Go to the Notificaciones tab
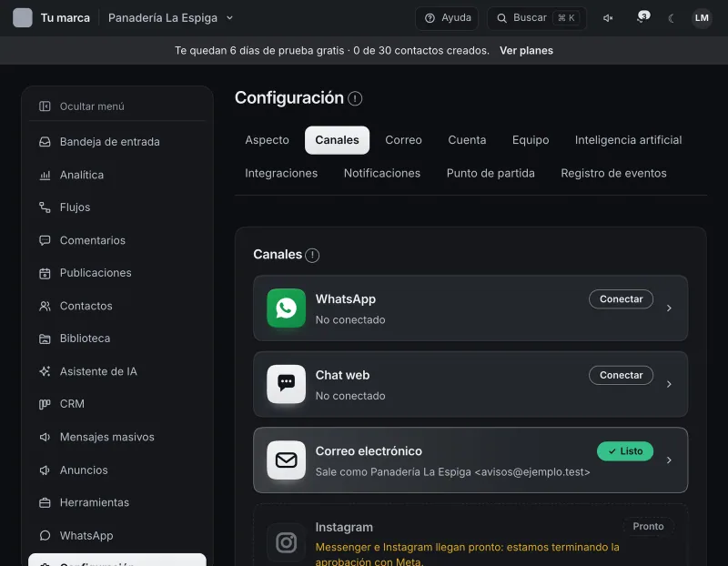The image size is (728, 566). pyautogui.click(x=382, y=173)
